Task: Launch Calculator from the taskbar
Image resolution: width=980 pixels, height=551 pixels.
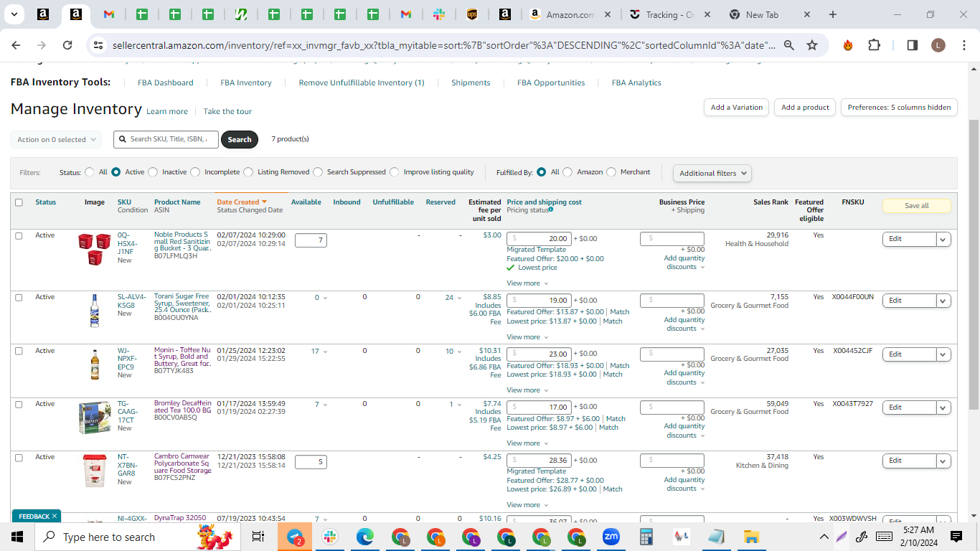Action: [x=646, y=537]
